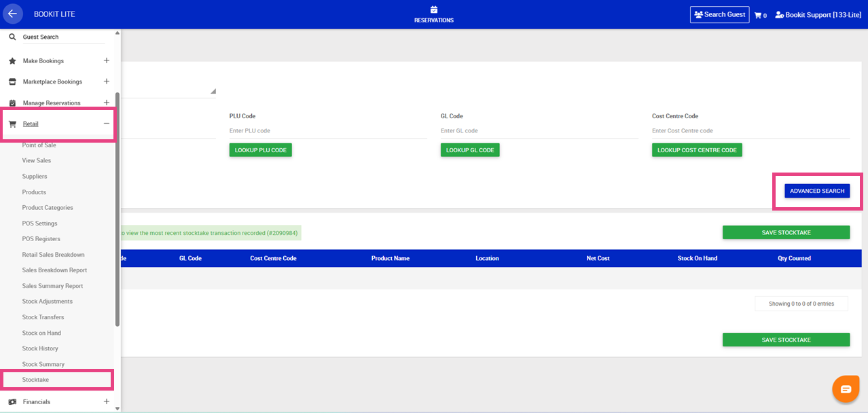The width and height of the screenshot is (868, 413).
Task: Sort by Stock On Hand column header
Action: click(x=698, y=258)
